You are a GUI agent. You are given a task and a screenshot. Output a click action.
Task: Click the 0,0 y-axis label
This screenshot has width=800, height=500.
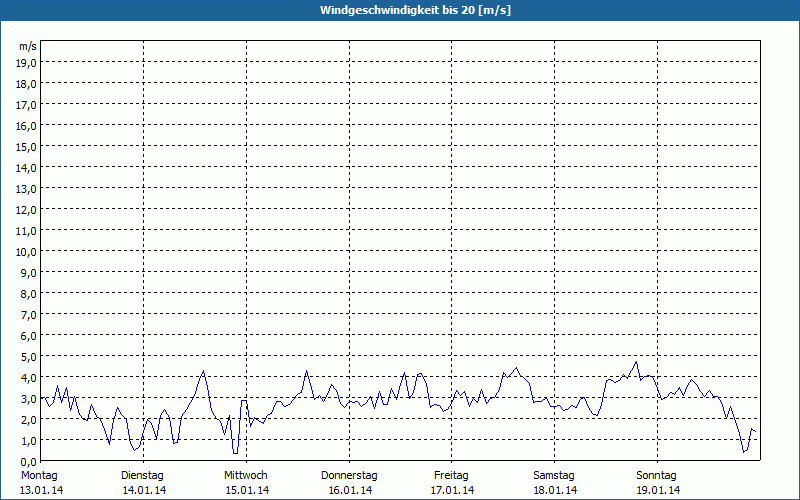pyautogui.click(x=27, y=461)
